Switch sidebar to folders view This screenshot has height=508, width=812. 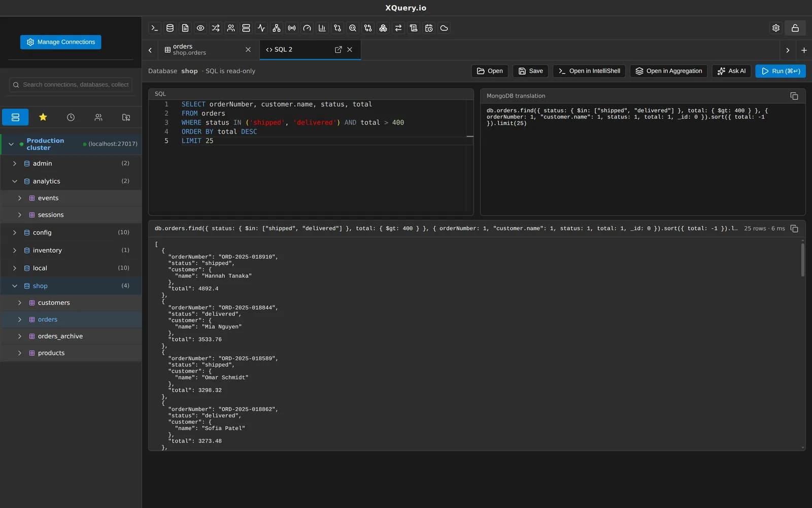[x=126, y=117]
